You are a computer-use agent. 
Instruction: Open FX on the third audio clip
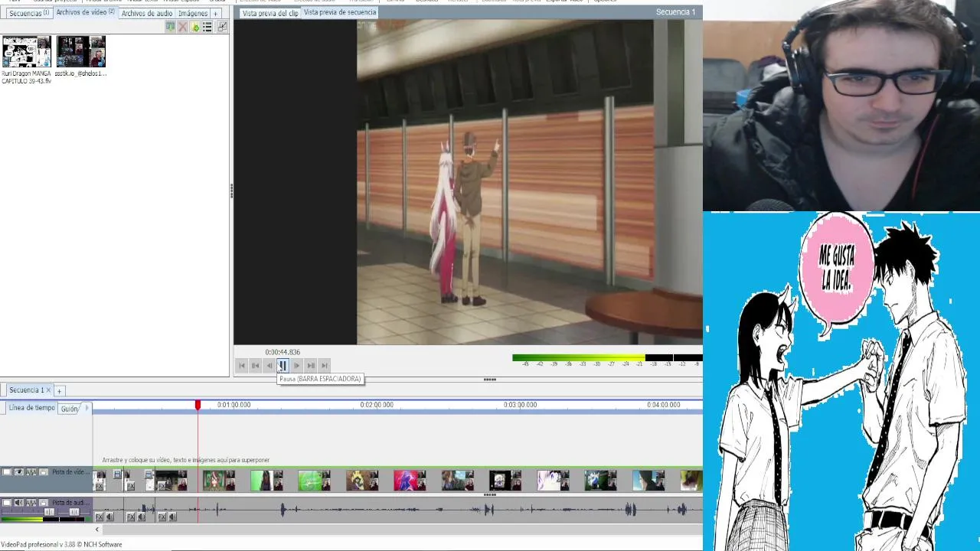162,517
